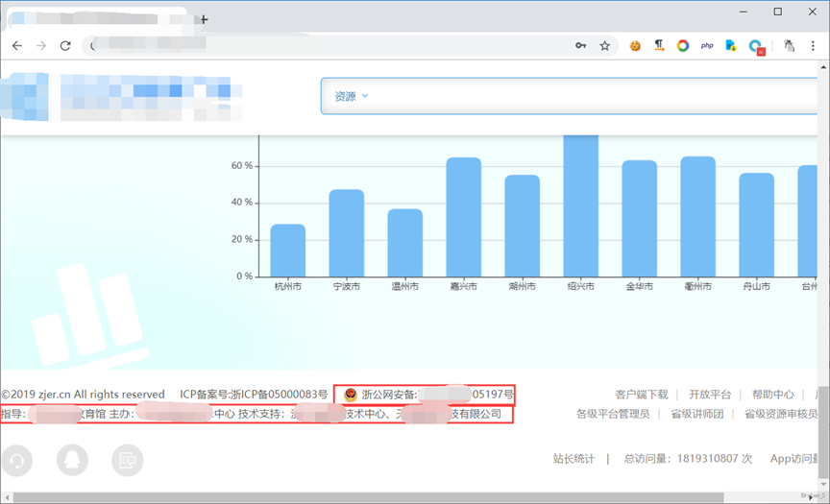
Task: Open the 各级平台管理员 link
Action: [x=612, y=414]
